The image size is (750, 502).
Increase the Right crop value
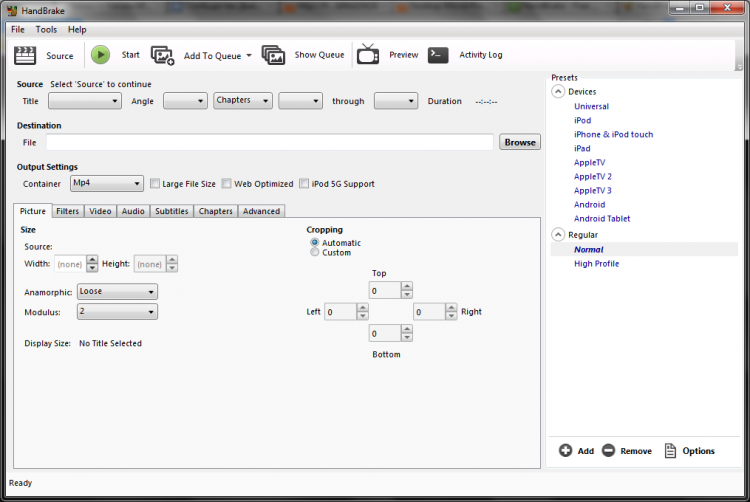tap(451, 307)
